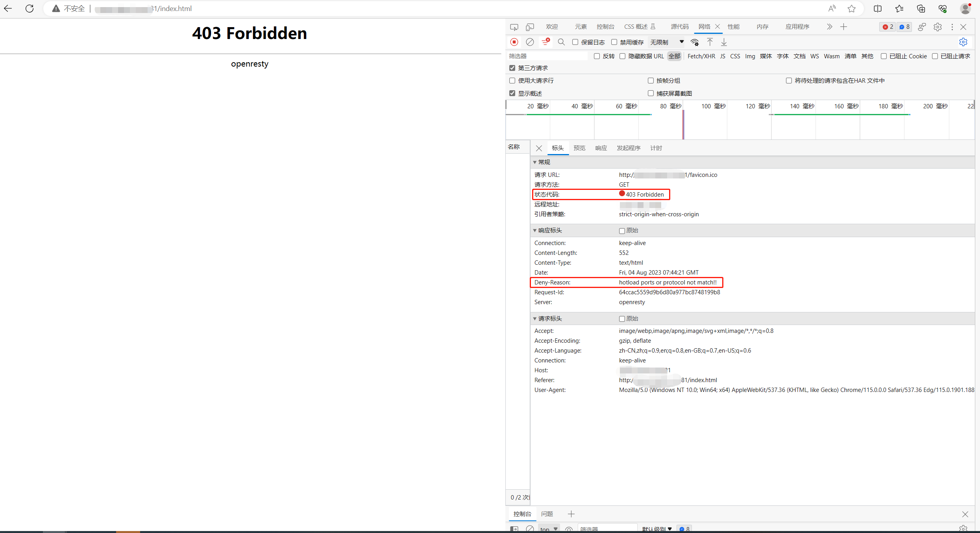
Task: Switch to the 控制台 DevTools tab
Action: (x=605, y=26)
